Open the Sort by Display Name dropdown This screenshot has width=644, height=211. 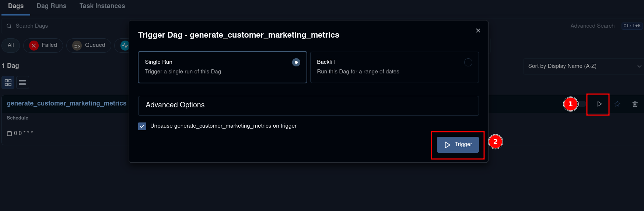(584, 66)
